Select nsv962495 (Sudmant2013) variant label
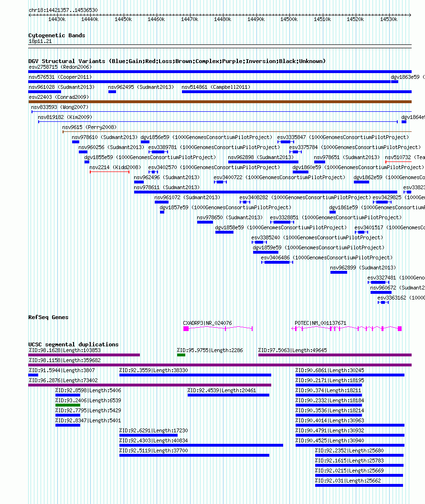 (141, 87)
